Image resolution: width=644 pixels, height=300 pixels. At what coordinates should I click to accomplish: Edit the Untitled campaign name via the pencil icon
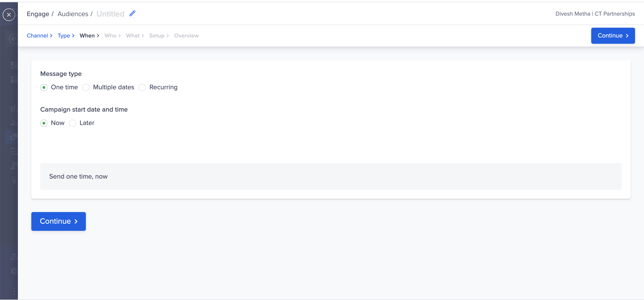point(133,13)
